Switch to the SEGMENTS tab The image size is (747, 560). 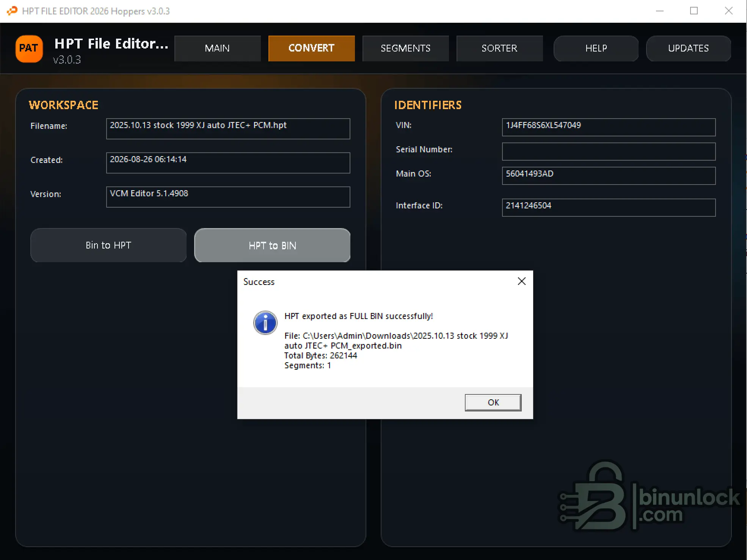pyautogui.click(x=405, y=48)
